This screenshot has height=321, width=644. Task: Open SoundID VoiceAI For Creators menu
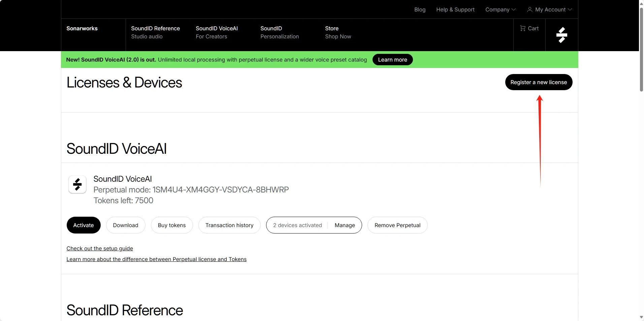tap(217, 32)
